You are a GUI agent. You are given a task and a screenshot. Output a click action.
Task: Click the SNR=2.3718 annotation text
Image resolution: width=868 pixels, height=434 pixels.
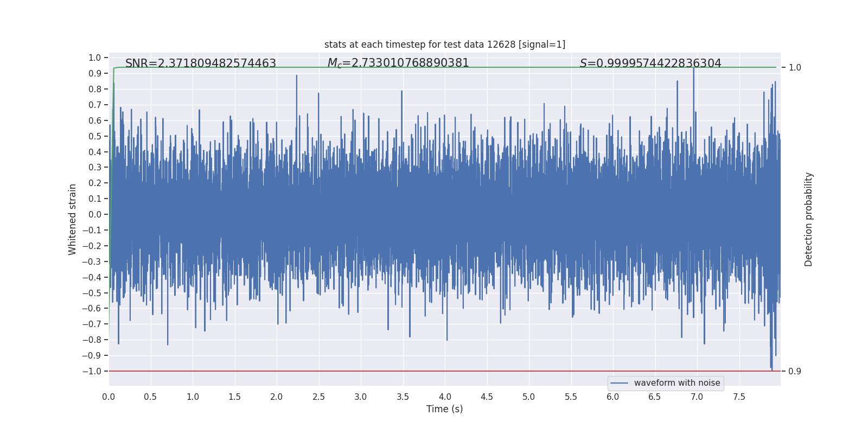point(201,63)
